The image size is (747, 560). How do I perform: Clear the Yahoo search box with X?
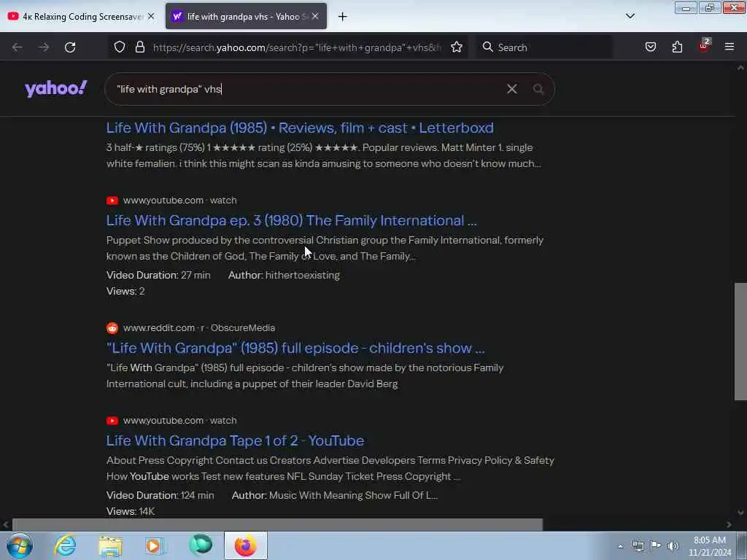point(511,89)
